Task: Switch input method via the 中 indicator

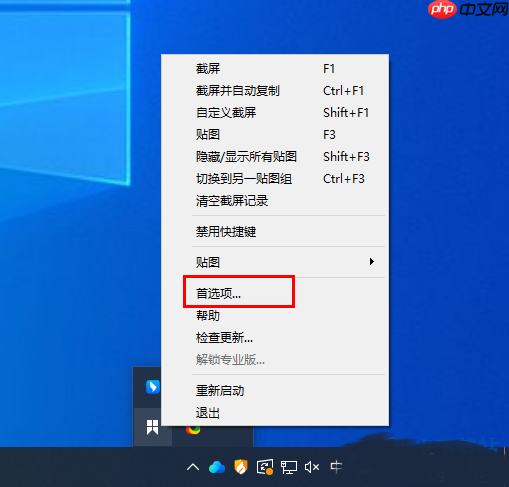Action: [x=336, y=467]
